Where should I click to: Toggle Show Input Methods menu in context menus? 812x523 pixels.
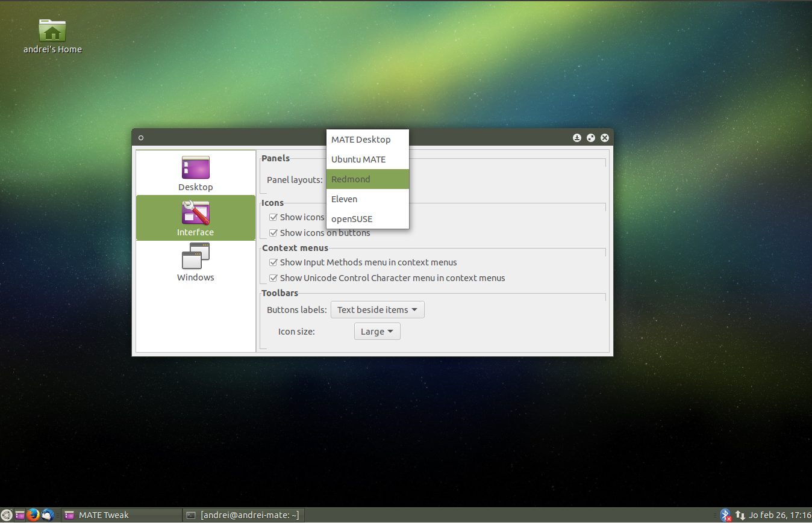[x=273, y=262]
